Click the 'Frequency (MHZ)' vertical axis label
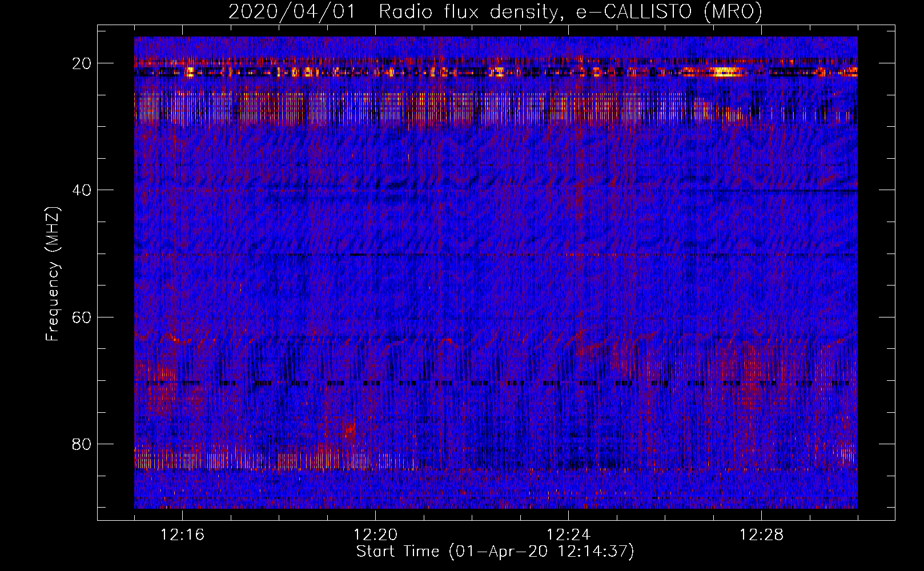 pos(53,274)
